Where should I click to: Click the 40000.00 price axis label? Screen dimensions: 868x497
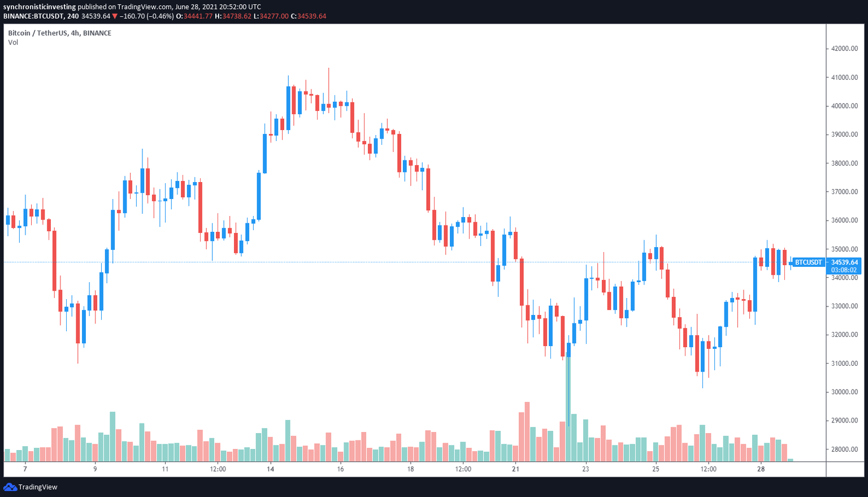844,106
